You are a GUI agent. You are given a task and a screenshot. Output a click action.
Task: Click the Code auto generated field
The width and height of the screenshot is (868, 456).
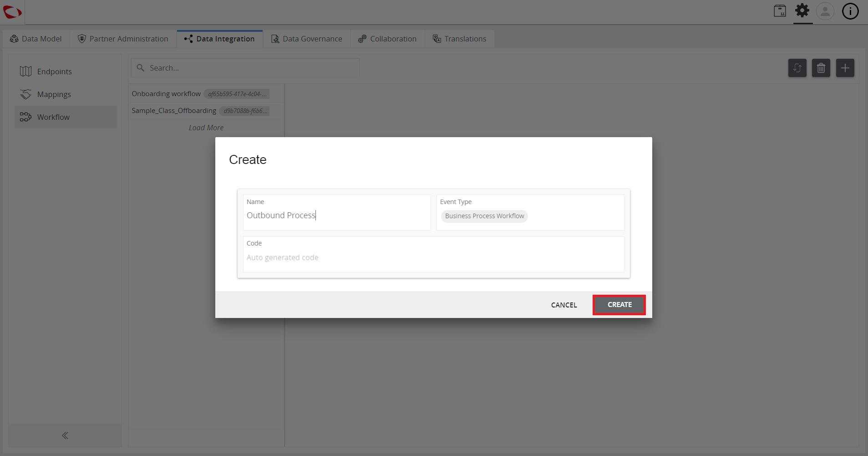[433, 254]
